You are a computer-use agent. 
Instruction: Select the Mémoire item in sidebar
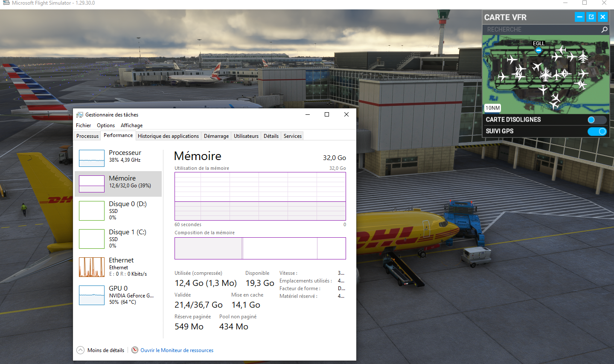(x=118, y=184)
